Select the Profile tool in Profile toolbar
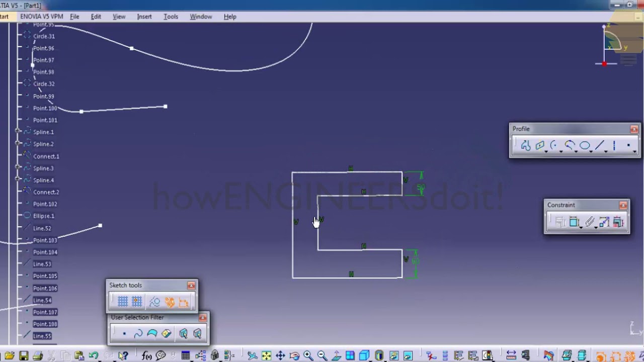This screenshot has height=362, width=644. point(526,146)
